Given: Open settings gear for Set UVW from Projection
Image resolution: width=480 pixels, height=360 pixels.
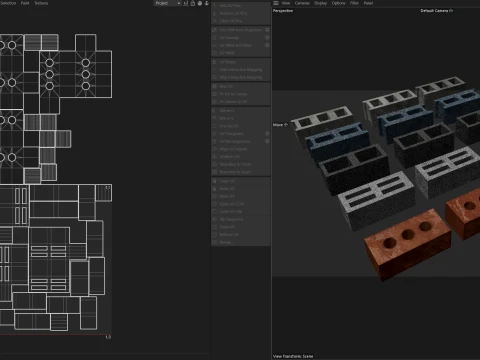Looking at the screenshot, I should tap(267, 30).
